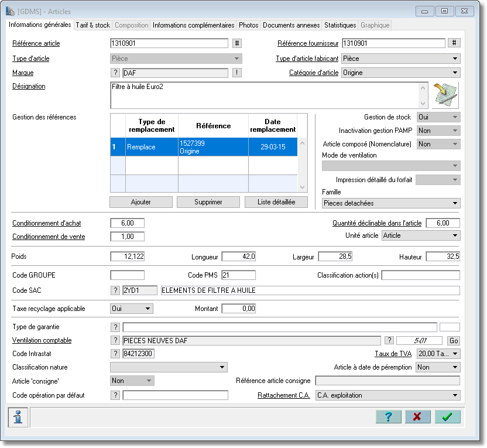This screenshot has height=448, width=487.
Task: Open the Rattachement C.A. dropdown
Action: pyautogui.click(x=388, y=395)
